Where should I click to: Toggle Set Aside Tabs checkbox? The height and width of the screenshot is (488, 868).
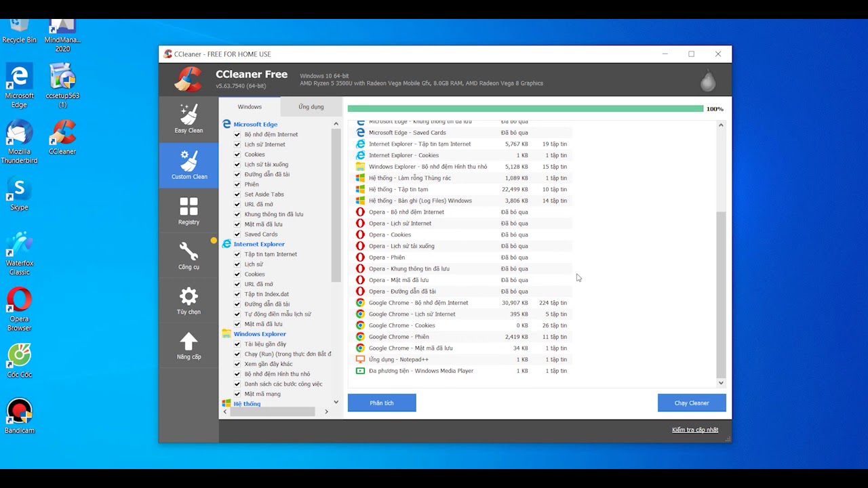tap(237, 195)
